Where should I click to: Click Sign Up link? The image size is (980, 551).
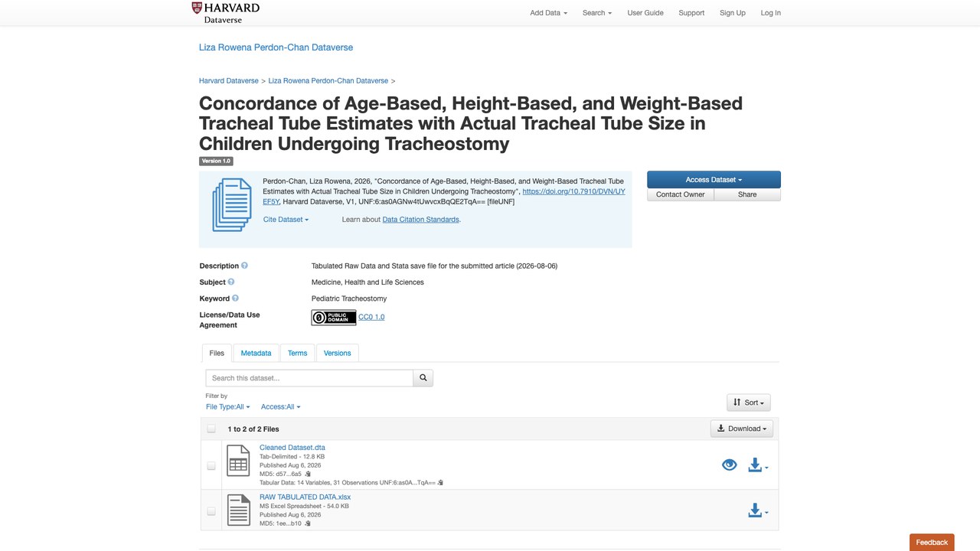pyautogui.click(x=733, y=13)
